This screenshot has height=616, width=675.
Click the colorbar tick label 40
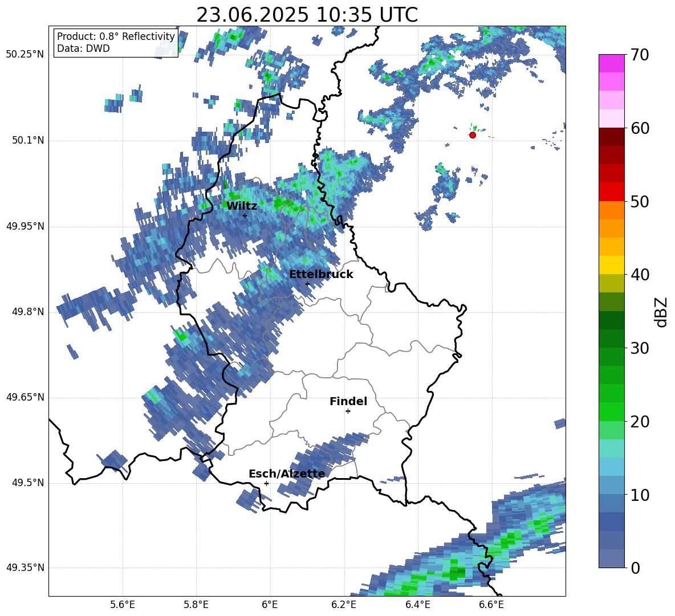coord(640,275)
